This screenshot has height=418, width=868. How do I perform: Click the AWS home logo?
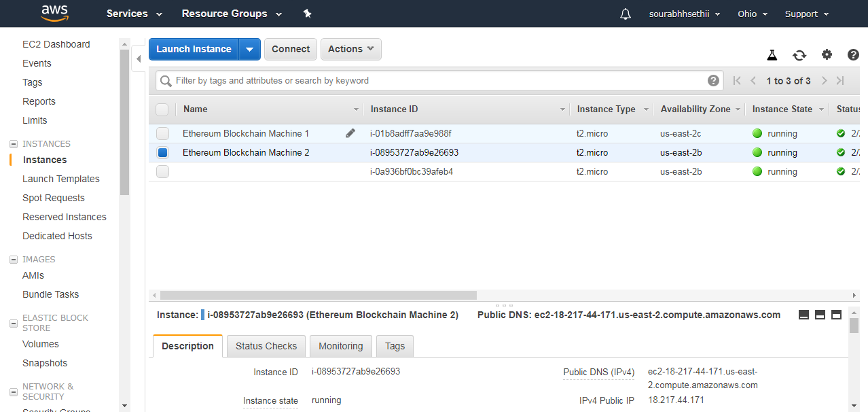(x=54, y=14)
